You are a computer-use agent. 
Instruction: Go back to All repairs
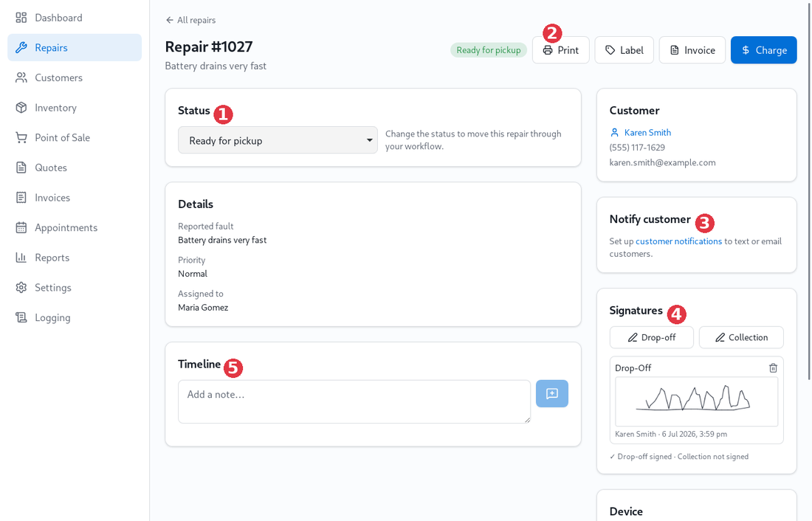(x=190, y=20)
